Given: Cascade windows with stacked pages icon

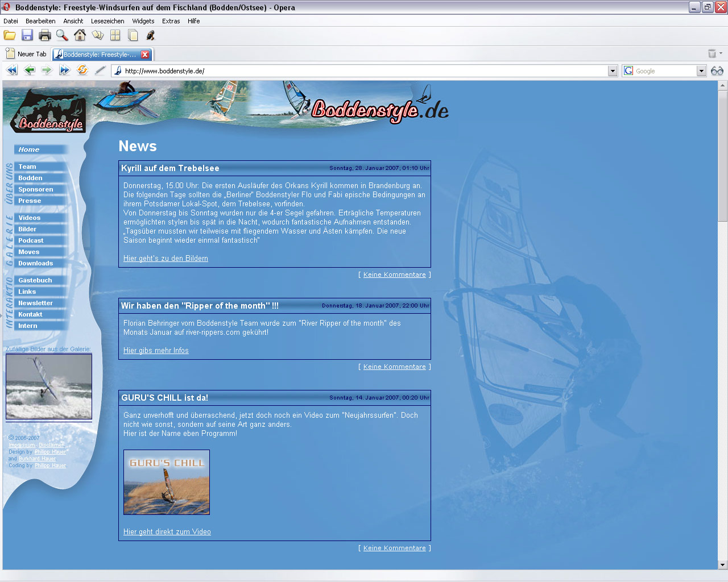Looking at the screenshot, I should 133,35.
